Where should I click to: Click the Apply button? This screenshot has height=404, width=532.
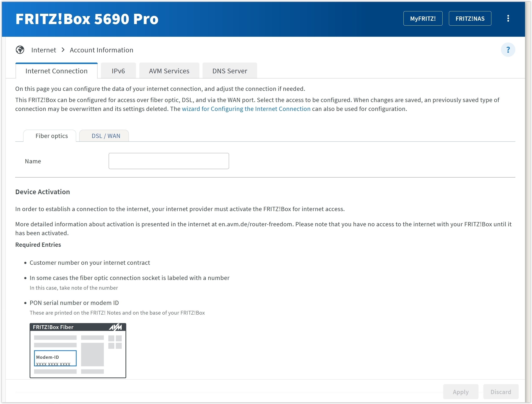click(461, 392)
